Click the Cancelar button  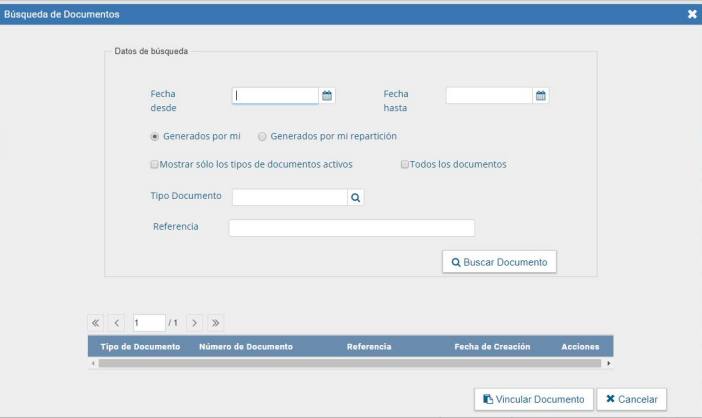631,399
